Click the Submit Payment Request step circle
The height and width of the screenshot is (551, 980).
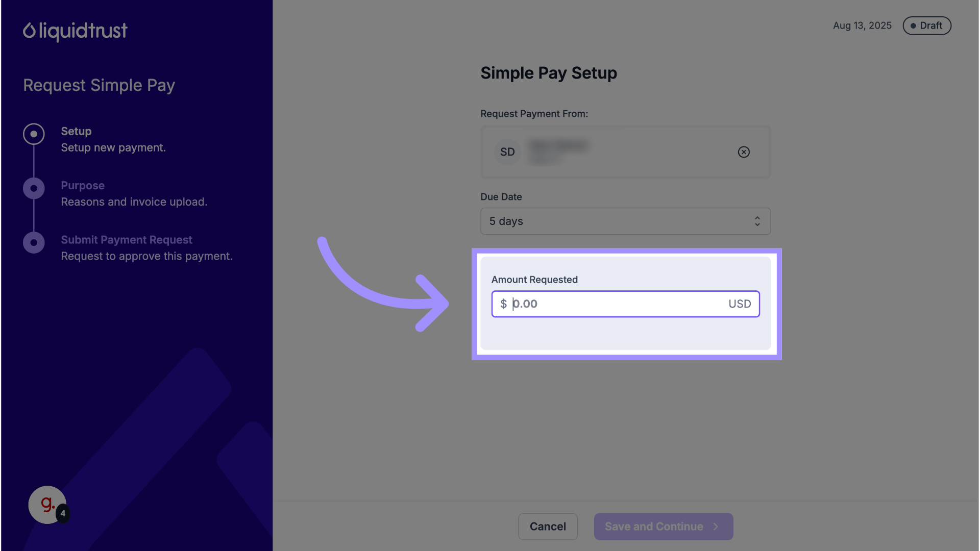pos(34,243)
